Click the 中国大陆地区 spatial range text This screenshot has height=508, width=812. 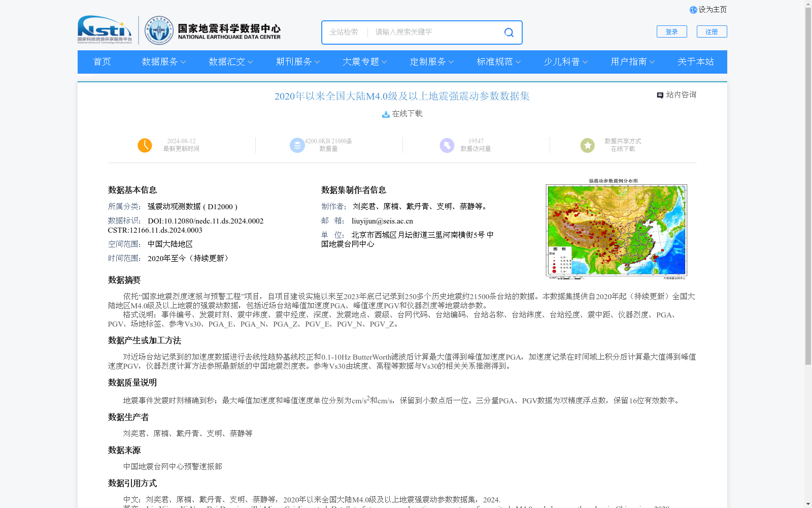click(170, 244)
